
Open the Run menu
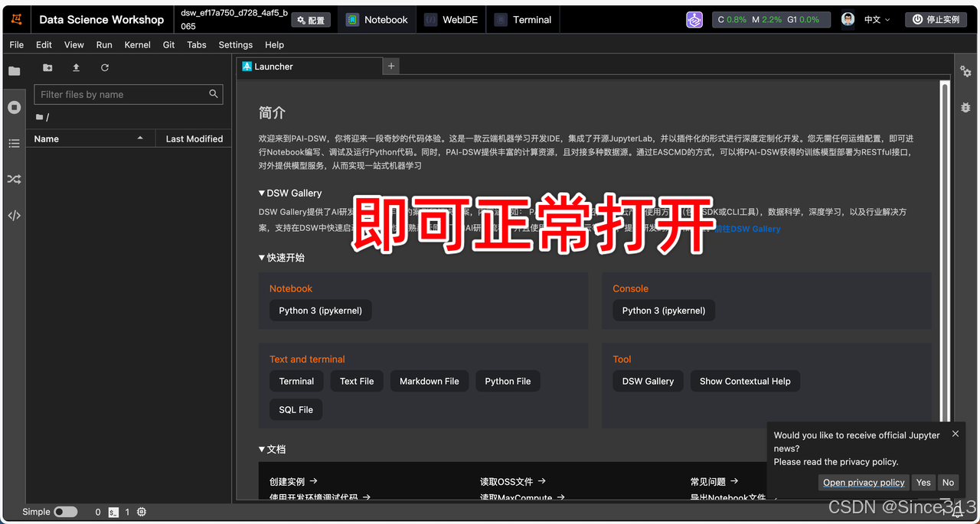coord(104,44)
